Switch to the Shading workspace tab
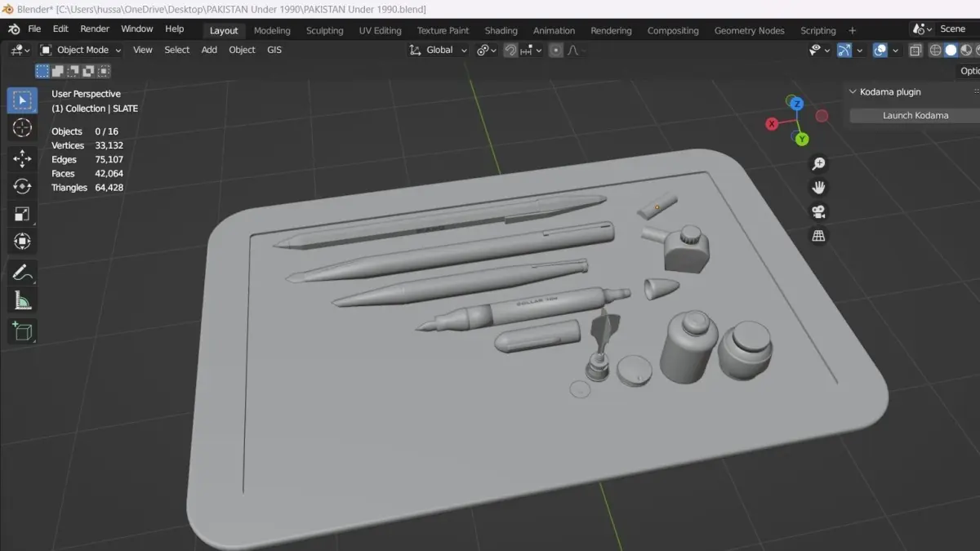 tap(501, 30)
